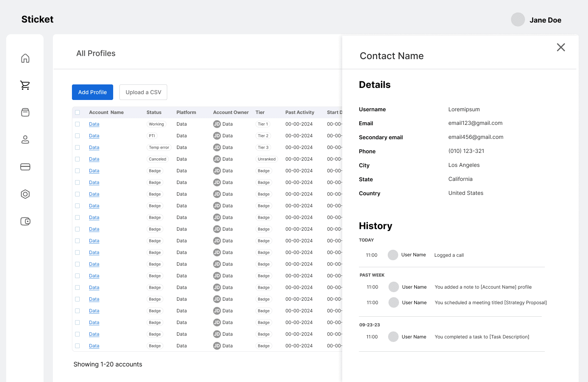Screen dimensions: 588x382
Task: Click the email456@gmail.com secondary email
Action: [476, 137]
